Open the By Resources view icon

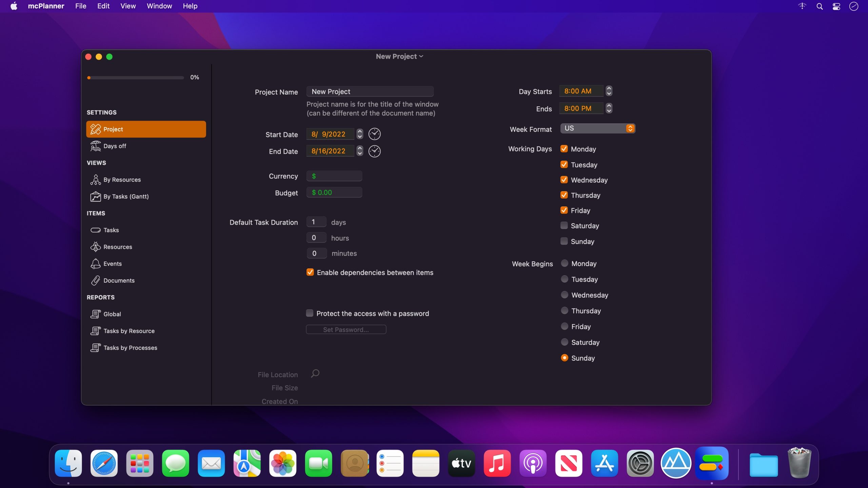pos(96,180)
